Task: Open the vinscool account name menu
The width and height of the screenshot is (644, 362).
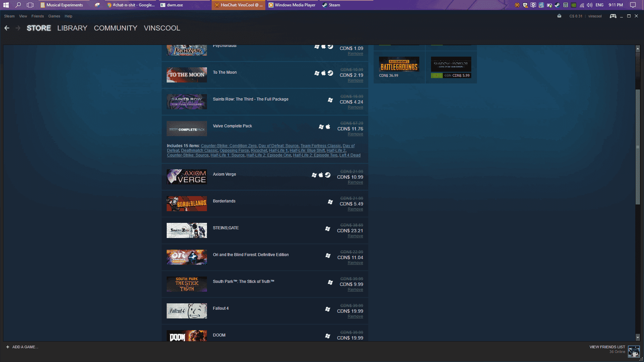Action: (x=595, y=16)
